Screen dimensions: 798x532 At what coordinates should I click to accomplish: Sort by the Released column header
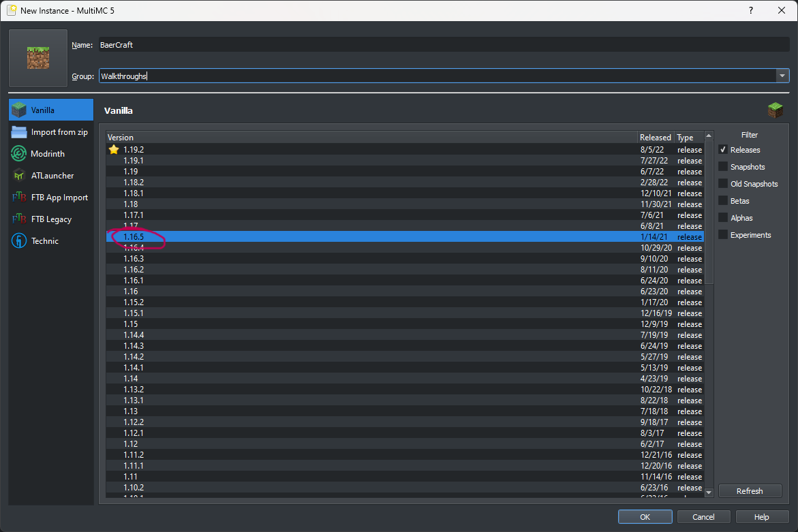(x=656, y=138)
